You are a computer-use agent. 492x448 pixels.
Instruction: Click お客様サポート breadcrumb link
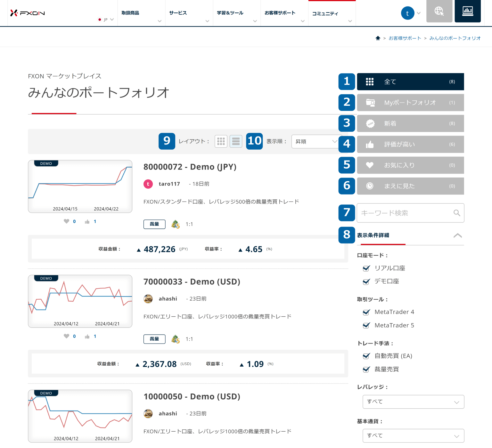tap(405, 38)
